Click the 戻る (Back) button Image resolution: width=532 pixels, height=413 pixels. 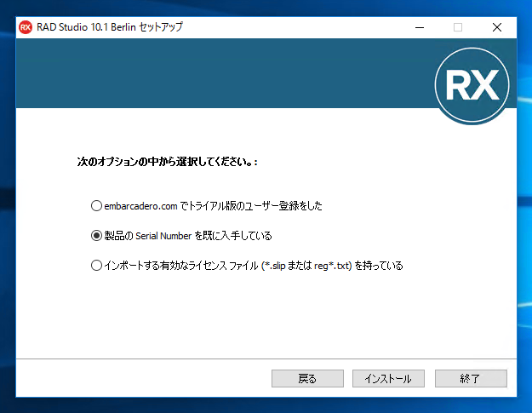(307, 378)
